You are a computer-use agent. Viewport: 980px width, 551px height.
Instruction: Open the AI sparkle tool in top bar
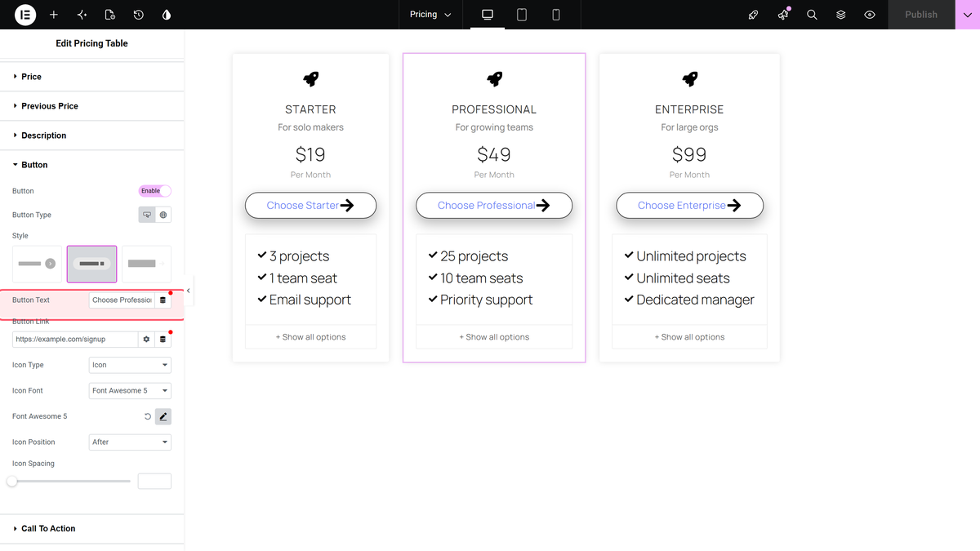[82, 15]
